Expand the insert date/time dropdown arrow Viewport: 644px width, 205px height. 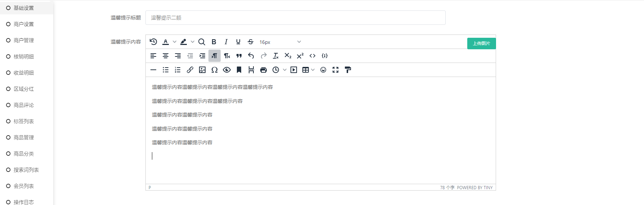285,70
